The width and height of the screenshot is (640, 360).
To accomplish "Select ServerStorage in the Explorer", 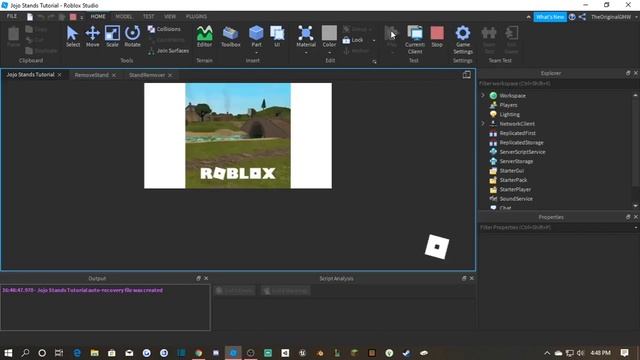I will click(516, 161).
